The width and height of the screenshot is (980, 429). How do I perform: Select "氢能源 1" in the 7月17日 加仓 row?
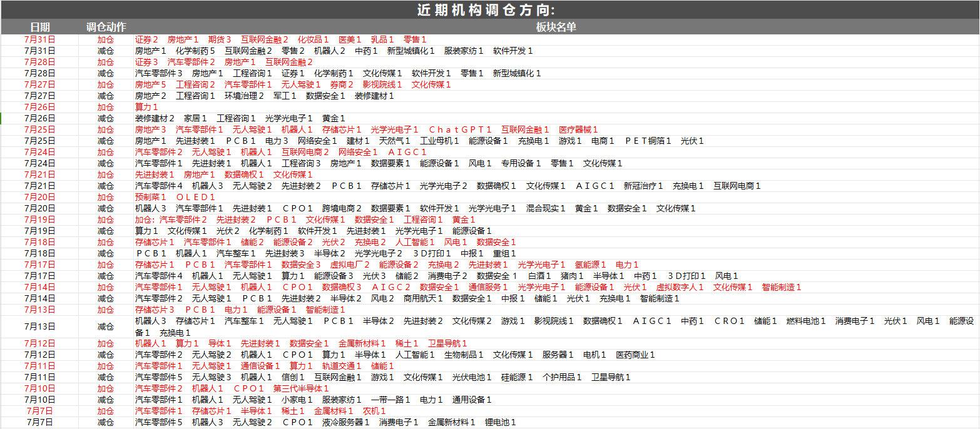coord(590,265)
